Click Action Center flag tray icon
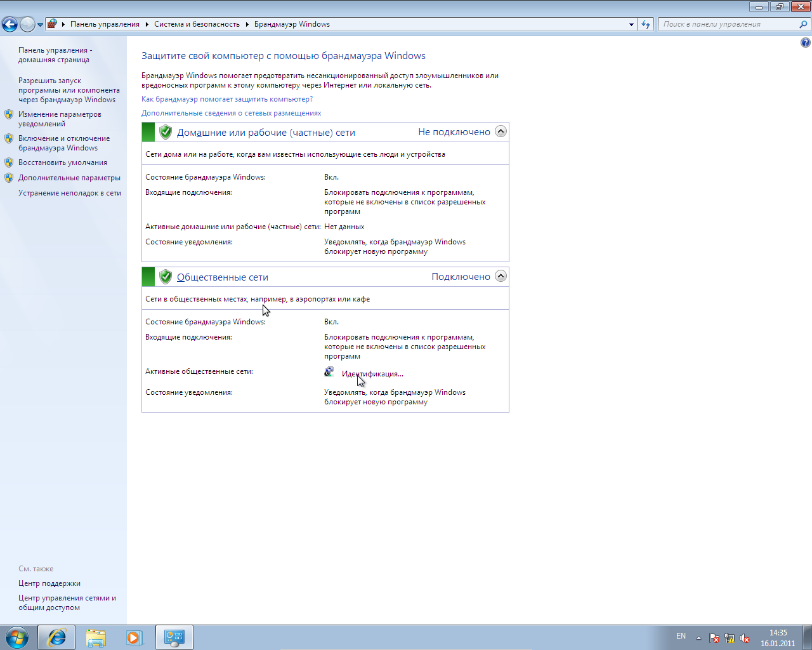Image resolution: width=812 pixels, height=650 pixels. click(x=714, y=638)
